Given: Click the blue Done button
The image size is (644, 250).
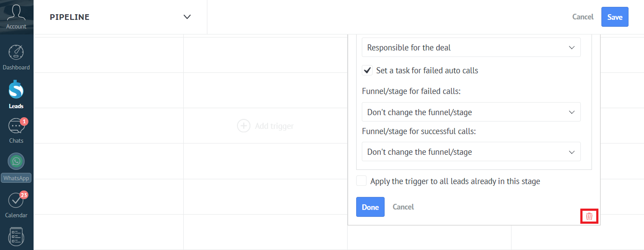Looking at the screenshot, I should click(x=370, y=207).
